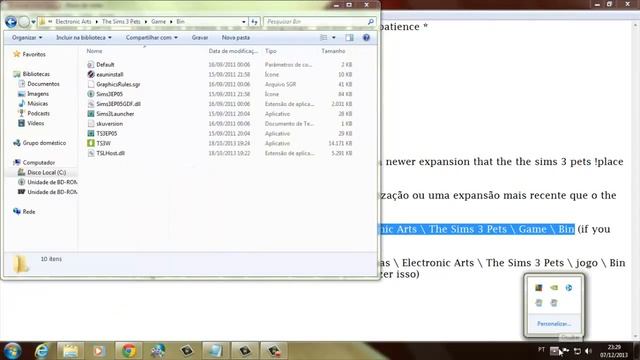The width and height of the screenshot is (640, 360).
Task: Select the Sims3EP05GDF.dll file name
Action: pyautogui.click(x=118, y=104)
